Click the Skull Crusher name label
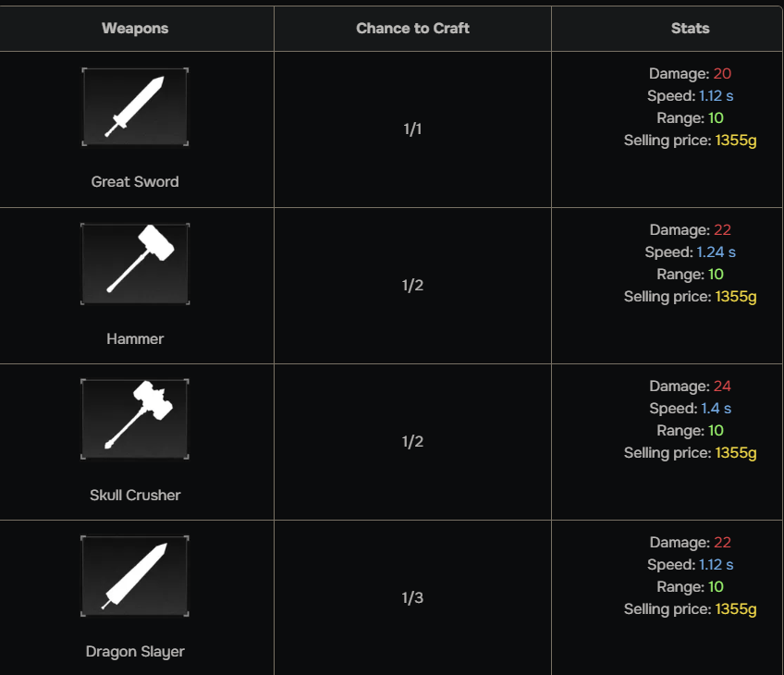 [x=135, y=496]
